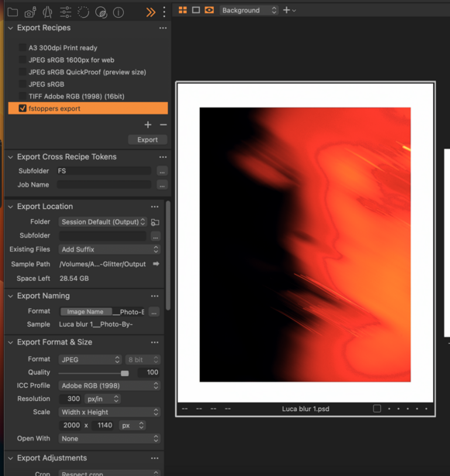Collapse the Export Format & Size panel
Screen dimensions: 450x476
coord(11,342)
